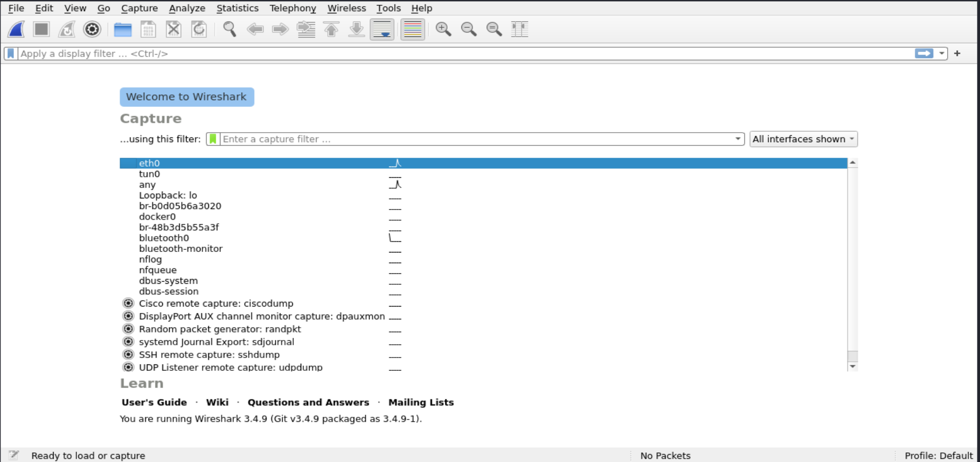980x462 pixels.
Task: Go to a specified packet
Action: click(306, 29)
